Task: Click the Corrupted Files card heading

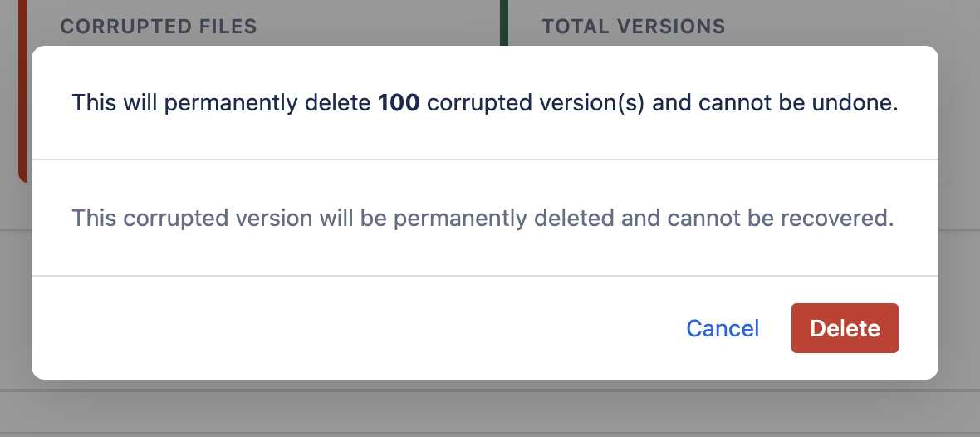Action: pos(158,27)
